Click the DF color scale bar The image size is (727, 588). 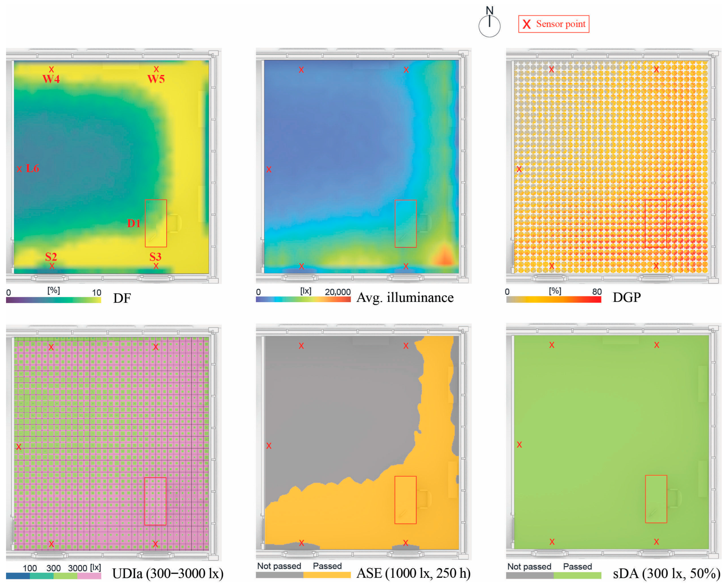(54, 300)
